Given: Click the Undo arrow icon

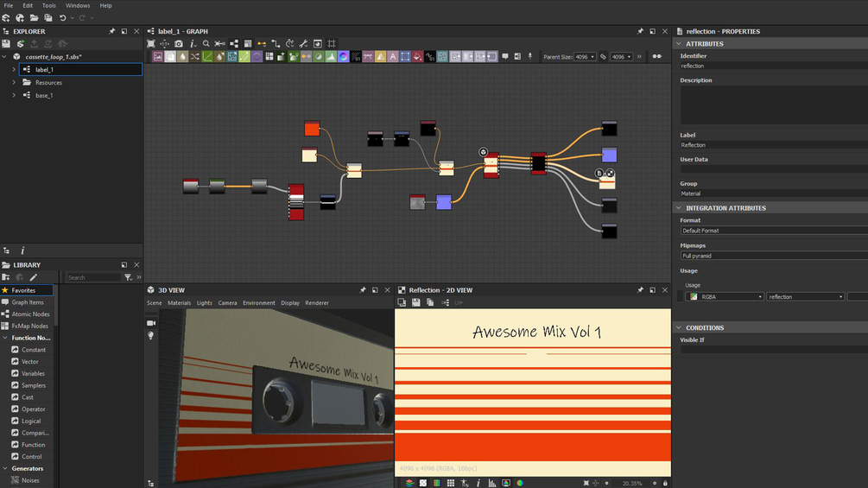Looking at the screenshot, I should click(x=62, y=17).
